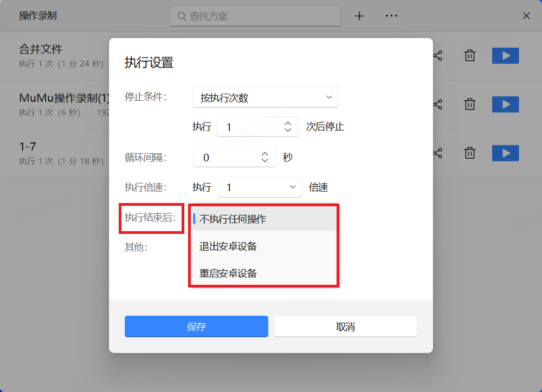Select 不执行任何操作 option

point(263,219)
